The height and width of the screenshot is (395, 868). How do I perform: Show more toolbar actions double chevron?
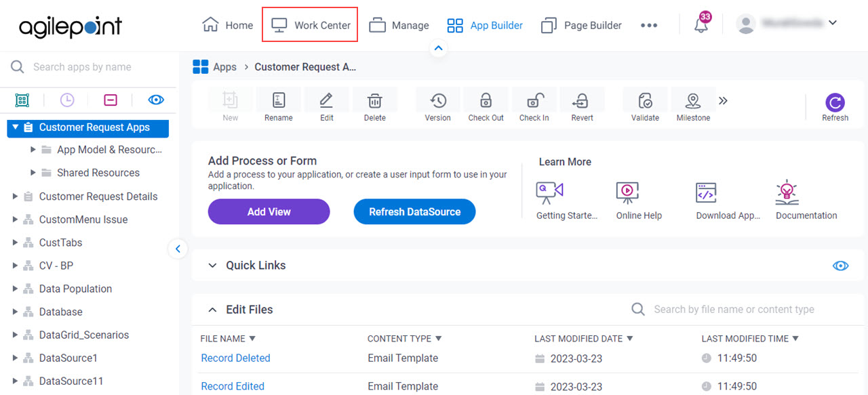pyautogui.click(x=723, y=101)
